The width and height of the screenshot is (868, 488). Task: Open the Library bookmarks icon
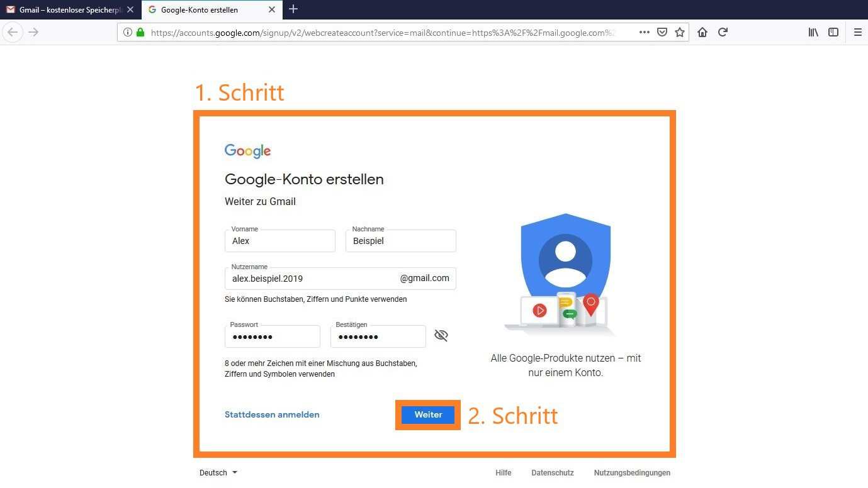pyautogui.click(x=813, y=32)
